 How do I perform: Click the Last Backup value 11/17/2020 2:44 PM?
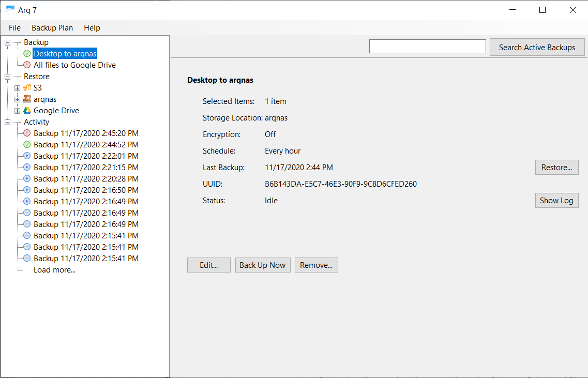(298, 167)
